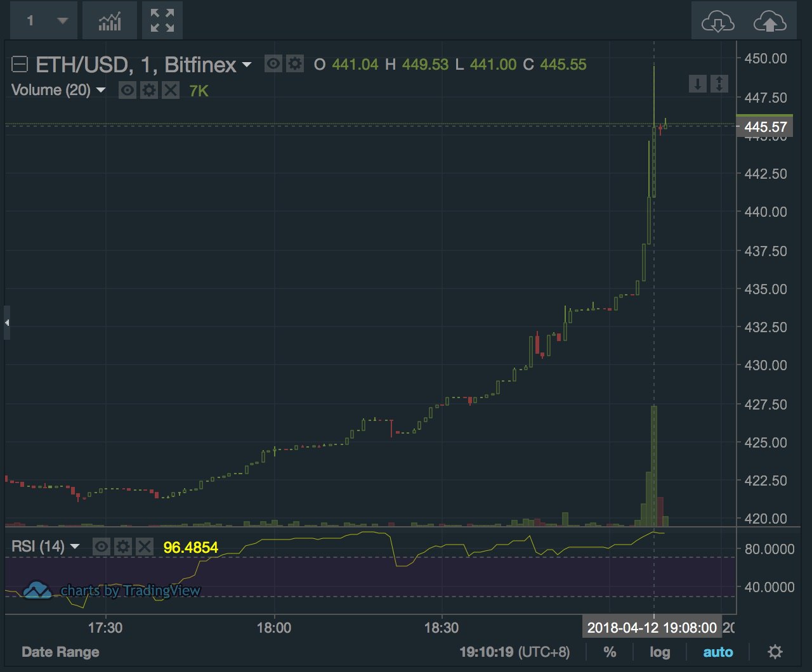Toggle ETH/USD series visibility eye

pyautogui.click(x=273, y=64)
